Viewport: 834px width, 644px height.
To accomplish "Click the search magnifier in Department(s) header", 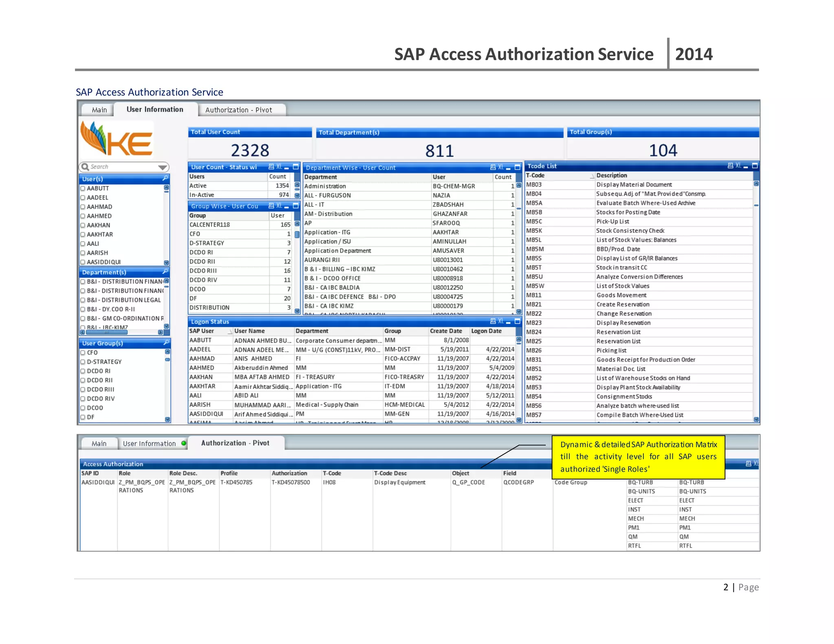I will (165, 272).
